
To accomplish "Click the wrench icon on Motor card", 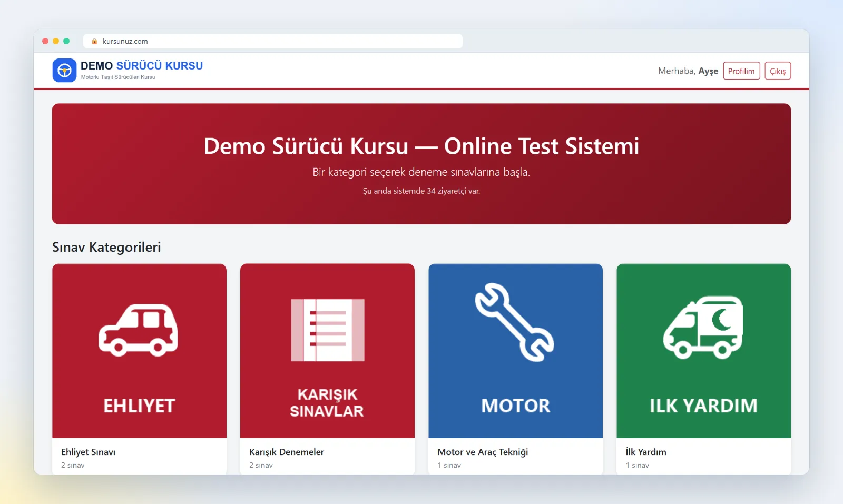I will pyautogui.click(x=515, y=322).
